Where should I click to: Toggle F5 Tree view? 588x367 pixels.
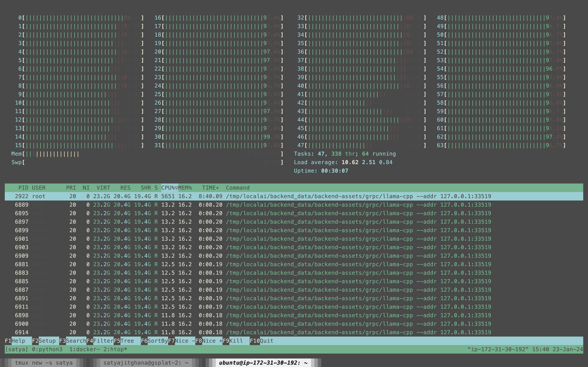[127, 341]
